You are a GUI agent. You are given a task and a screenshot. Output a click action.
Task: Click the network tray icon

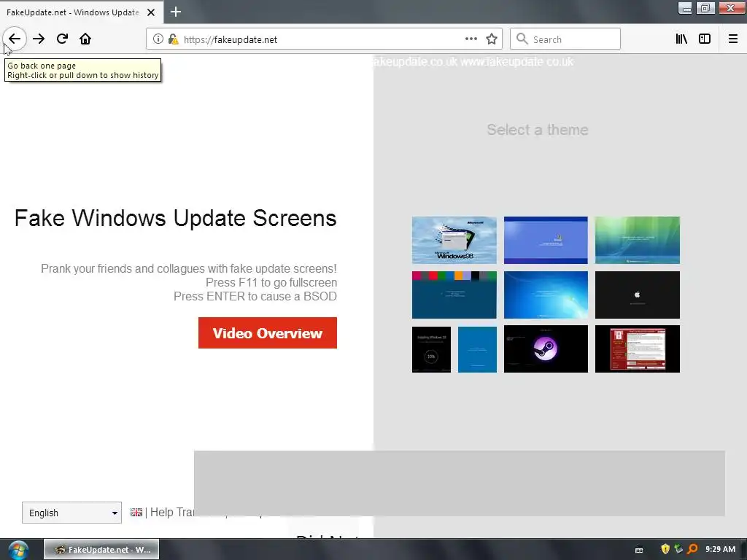click(679, 549)
